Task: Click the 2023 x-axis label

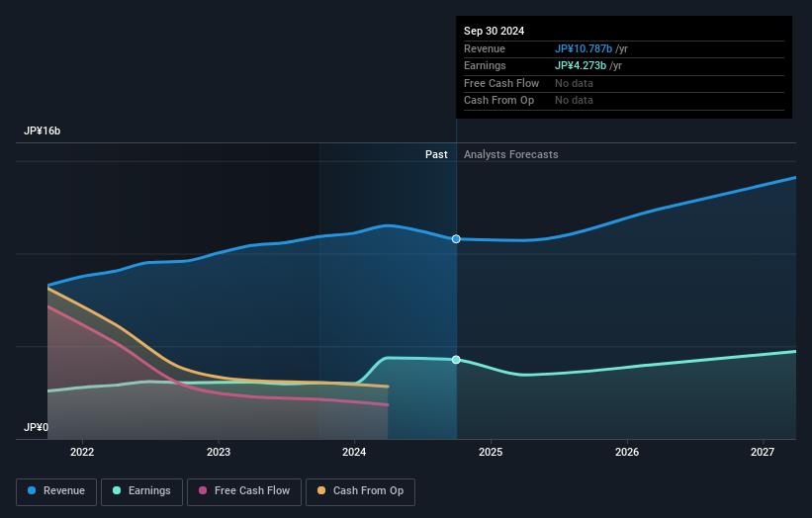Action: 219,453
